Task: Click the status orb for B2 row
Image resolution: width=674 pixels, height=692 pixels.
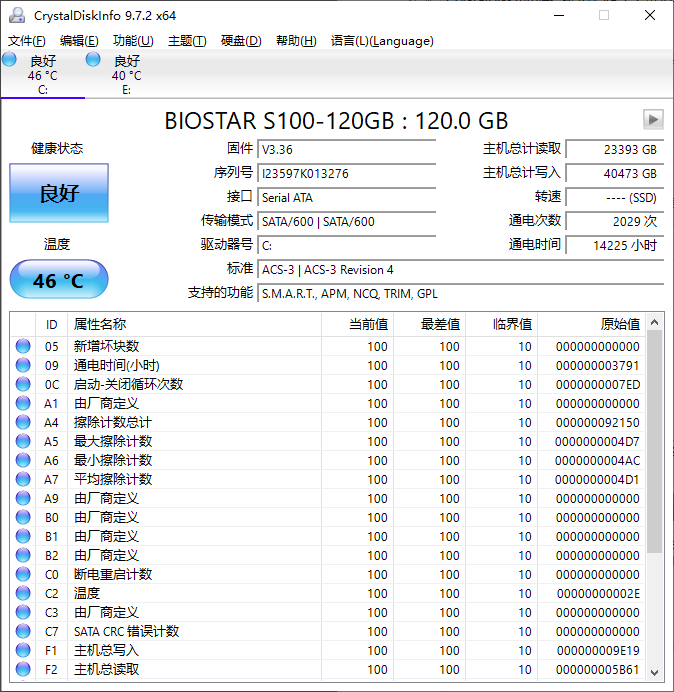Action: pyautogui.click(x=23, y=555)
